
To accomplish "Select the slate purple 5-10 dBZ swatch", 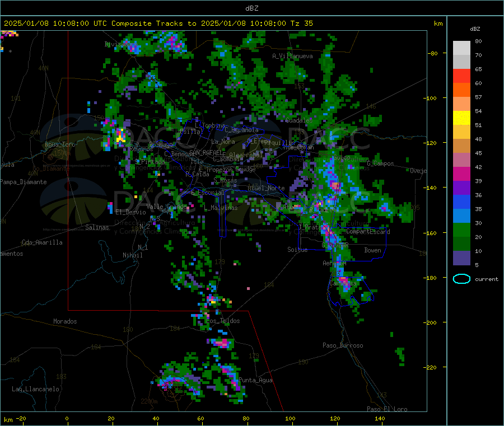I will pyautogui.click(x=461, y=258).
